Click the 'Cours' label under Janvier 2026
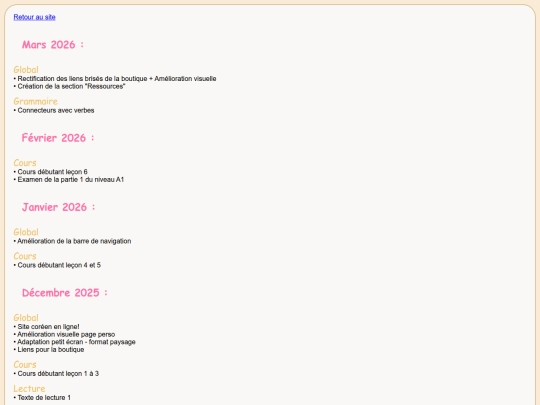Screen dimensions: 540x405 [x=25, y=256]
